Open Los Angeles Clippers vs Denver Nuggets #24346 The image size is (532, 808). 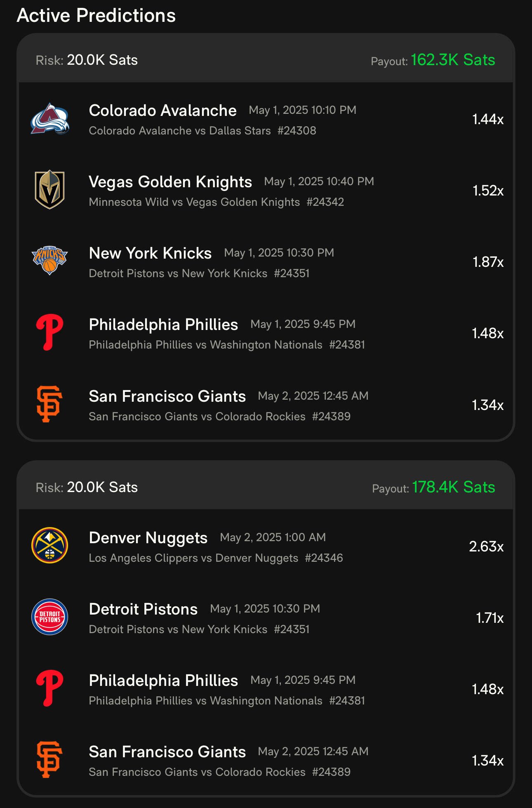pos(216,558)
